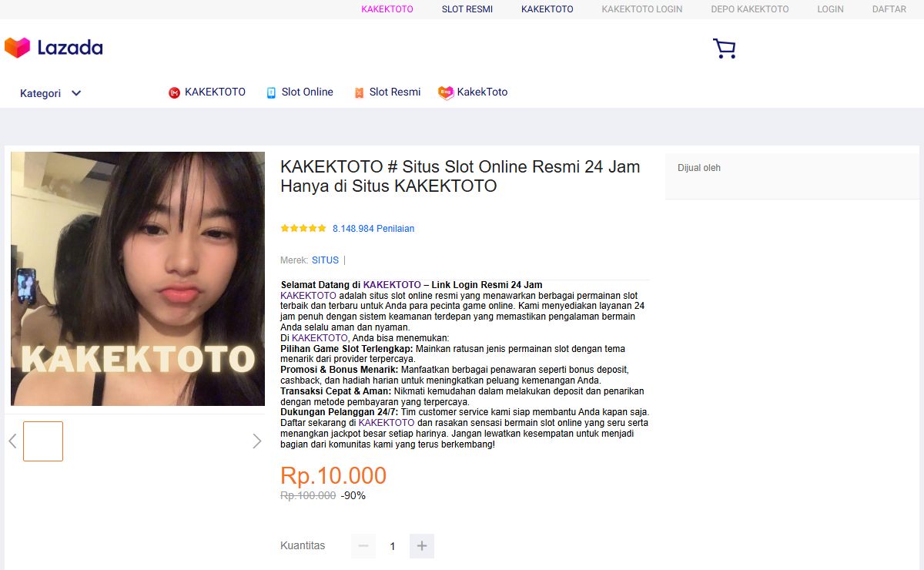Click the dark blue KAKEKTOTO top link
Viewport: 924px width, 570px height.
[x=547, y=9]
